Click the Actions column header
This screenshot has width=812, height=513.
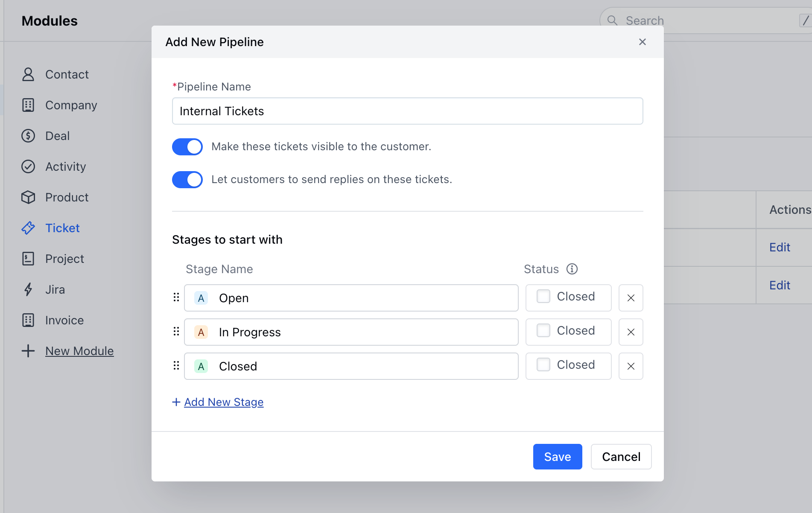pos(790,210)
